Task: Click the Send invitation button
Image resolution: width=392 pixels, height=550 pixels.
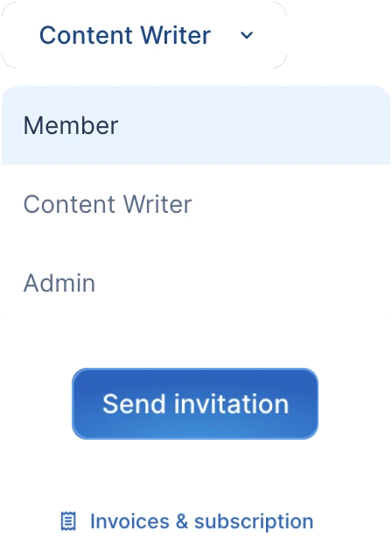Action: pyautogui.click(x=195, y=404)
